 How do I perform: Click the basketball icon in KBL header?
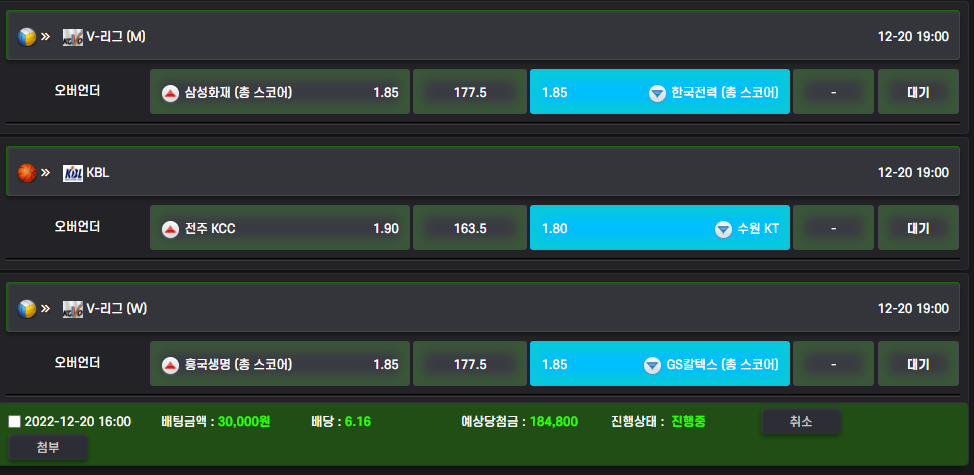pyautogui.click(x=27, y=173)
